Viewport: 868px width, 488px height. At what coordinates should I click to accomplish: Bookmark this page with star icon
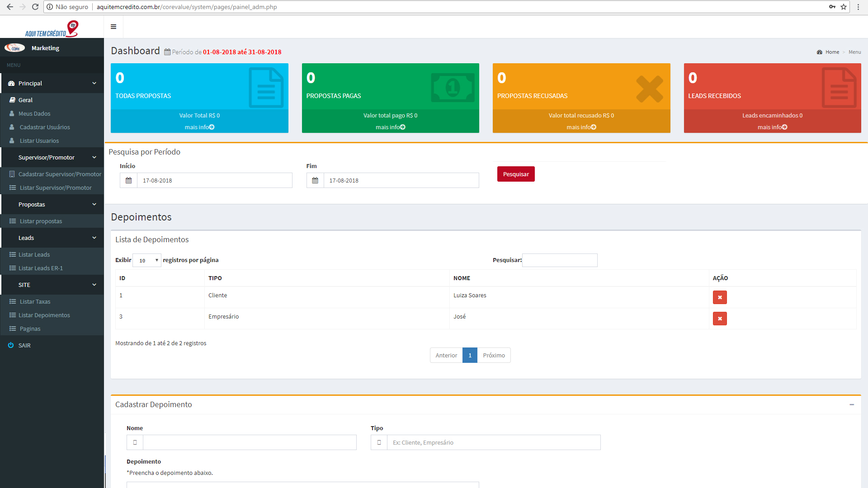(x=844, y=7)
